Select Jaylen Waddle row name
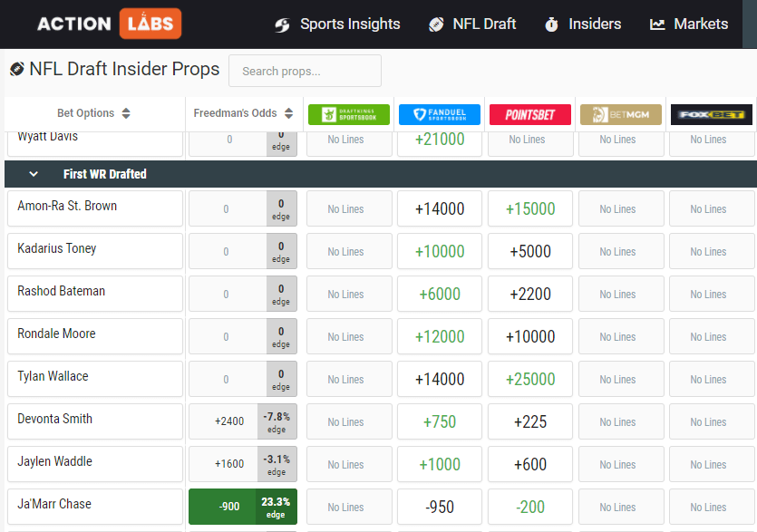The image size is (757, 532). (54, 461)
